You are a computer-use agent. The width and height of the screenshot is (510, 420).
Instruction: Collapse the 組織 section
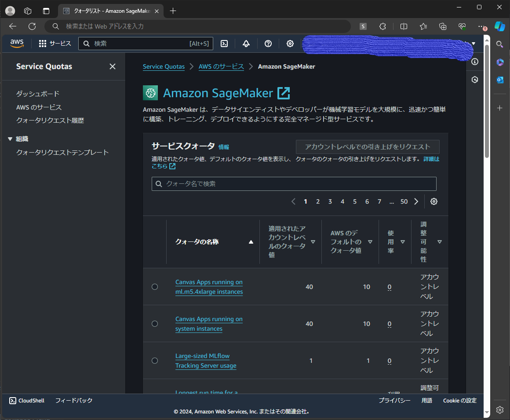pyautogui.click(x=10, y=139)
